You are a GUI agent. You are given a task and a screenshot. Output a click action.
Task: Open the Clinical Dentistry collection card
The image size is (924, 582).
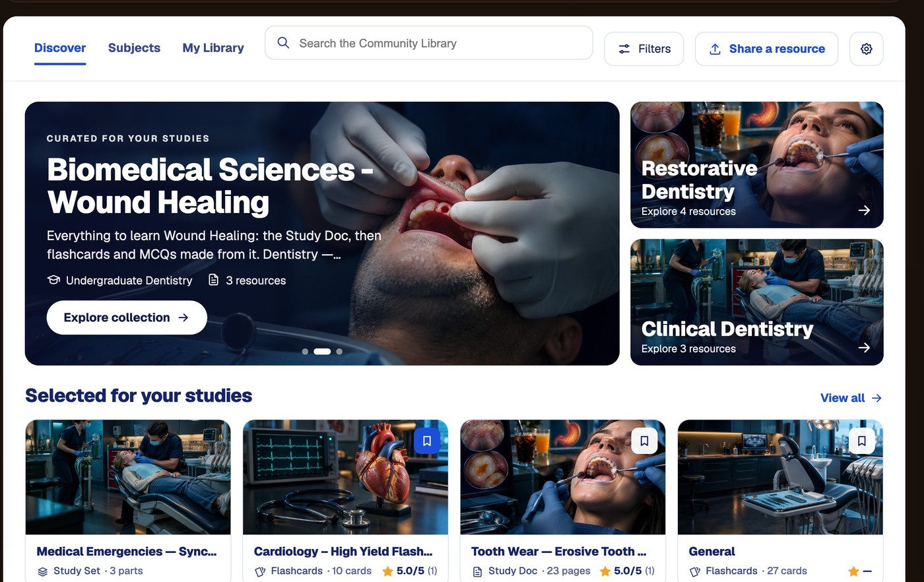(x=757, y=302)
